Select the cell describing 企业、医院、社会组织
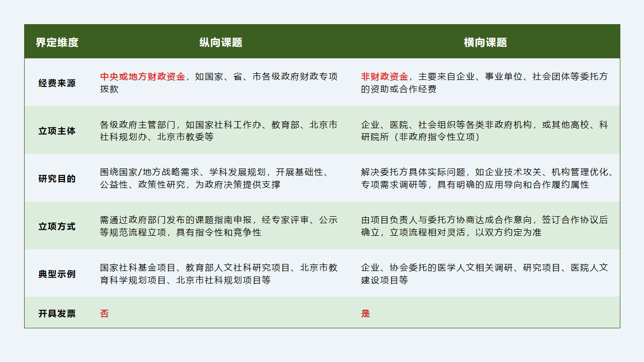Viewport: 644px width, 362px height. [x=483, y=130]
